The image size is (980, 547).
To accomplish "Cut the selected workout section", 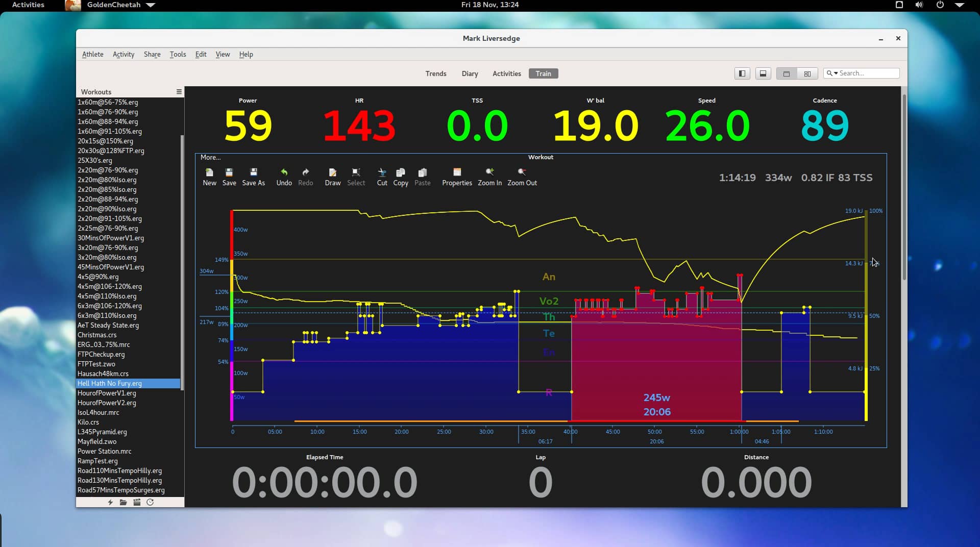I will pos(382,177).
